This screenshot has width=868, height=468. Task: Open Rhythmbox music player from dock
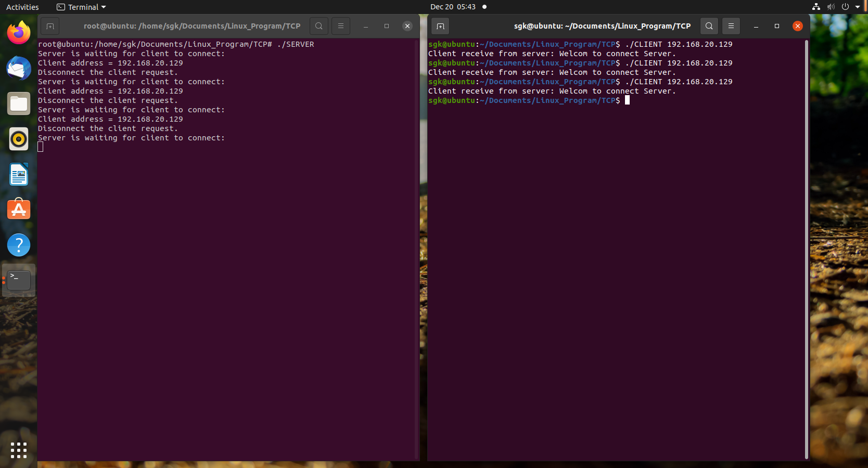[x=19, y=139]
